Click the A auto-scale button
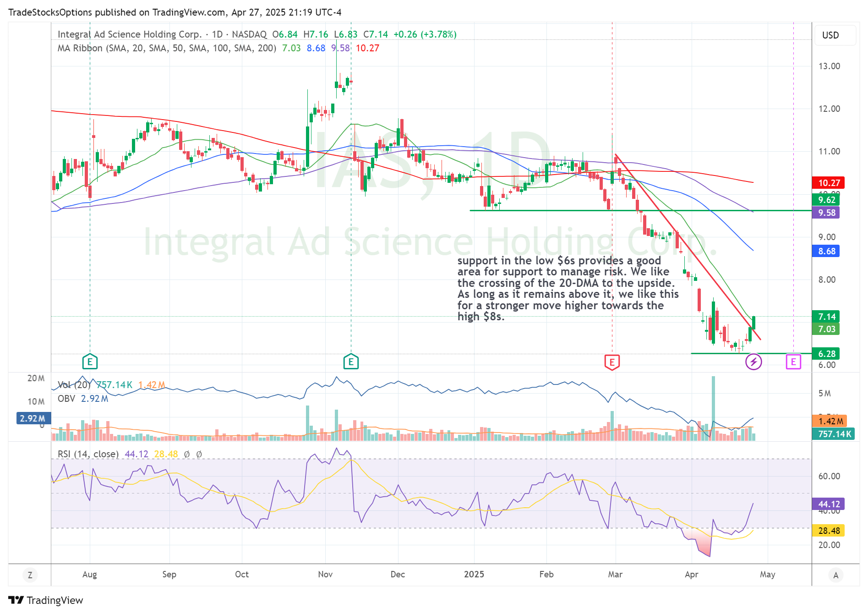This screenshot has height=614, width=868. tap(836, 575)
